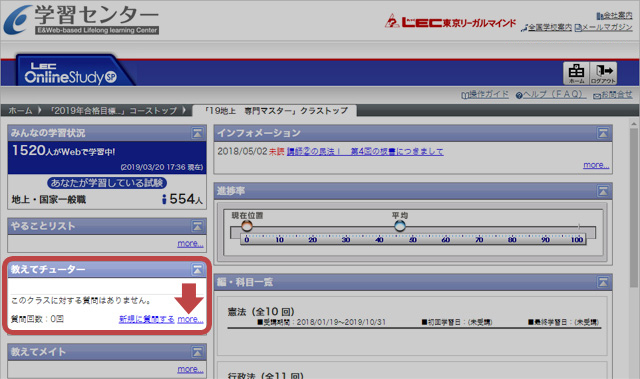Collapse the 教えてメイト panel
The image size is (640, 379).
pos(197,352)
